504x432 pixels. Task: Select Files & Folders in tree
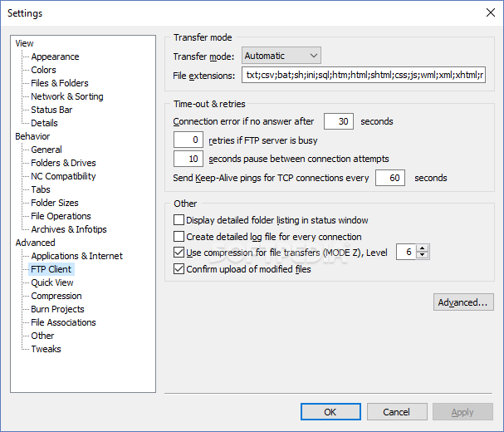60,83
